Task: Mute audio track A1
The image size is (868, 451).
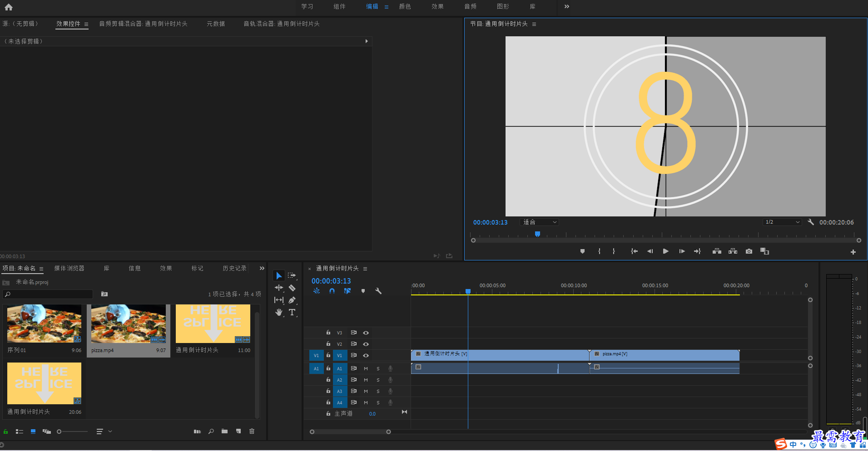Action: coord(366,368)
